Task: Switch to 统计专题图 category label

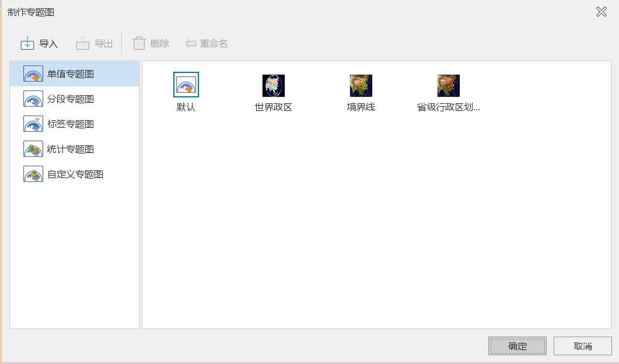Action: (x=71, y=149)
